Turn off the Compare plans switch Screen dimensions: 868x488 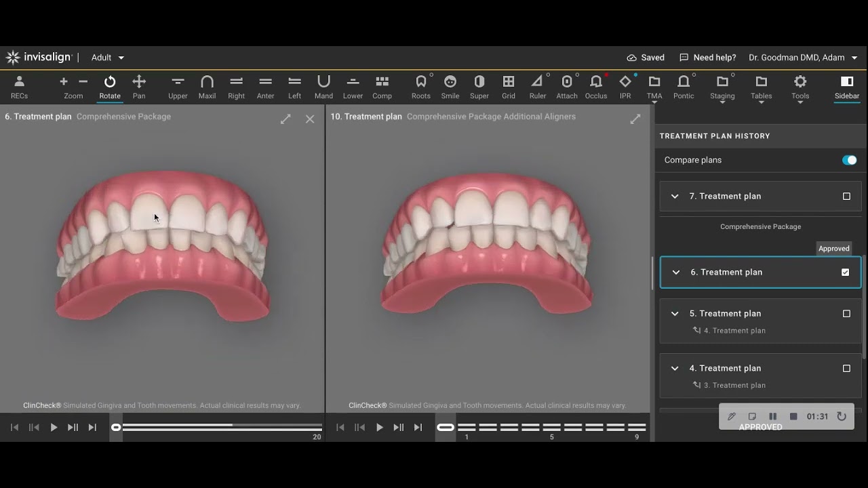coord(849,160)
